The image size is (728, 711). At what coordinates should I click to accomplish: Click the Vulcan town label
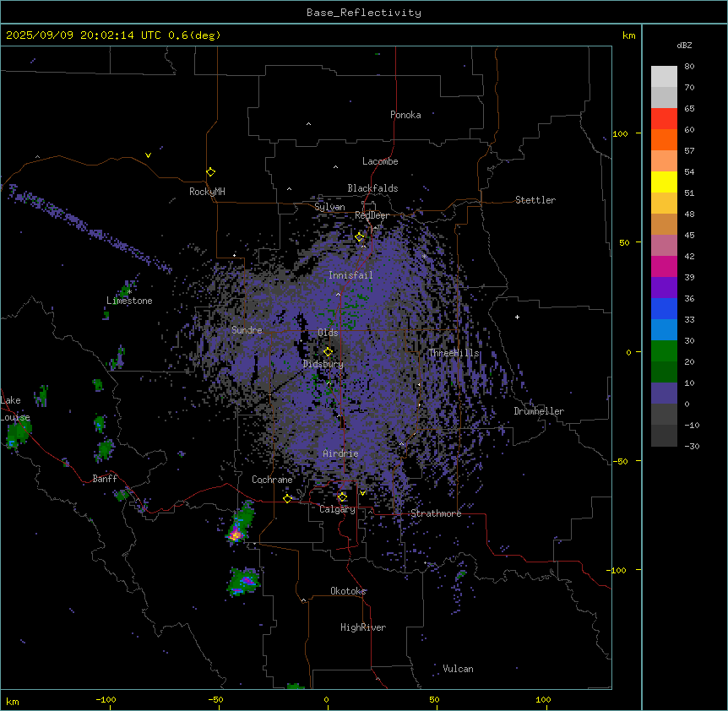458,669
